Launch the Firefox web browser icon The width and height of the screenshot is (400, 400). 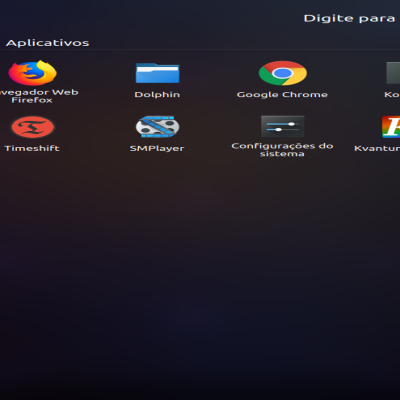click(32, 73)
